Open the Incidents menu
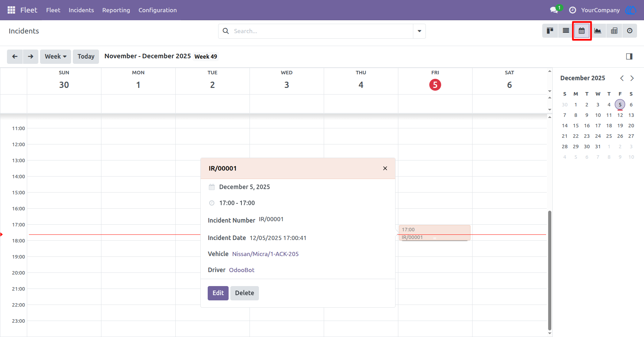644x337 pixels. (x=81, y=10)
